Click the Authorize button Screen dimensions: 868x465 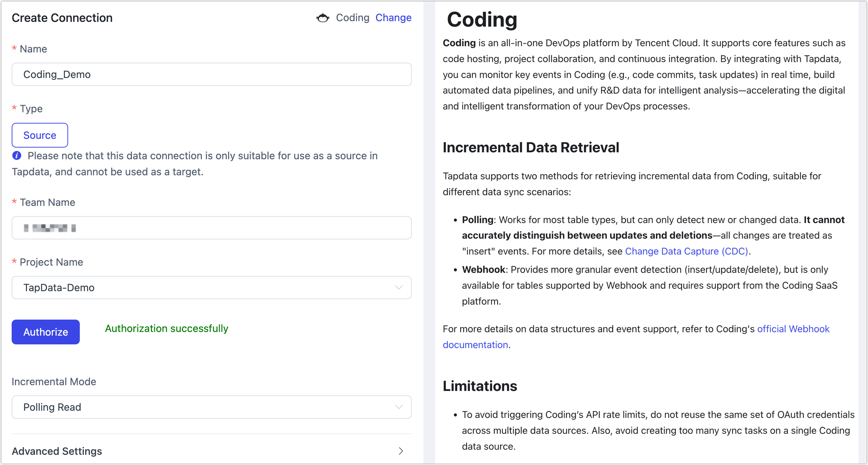pos(46,332)
